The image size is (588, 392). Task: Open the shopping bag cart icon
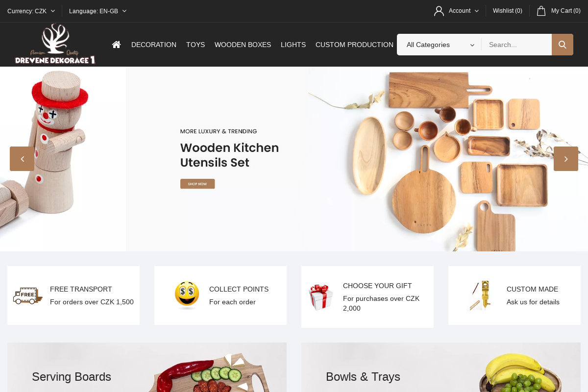pyautogui.click(x=541, y=11)
